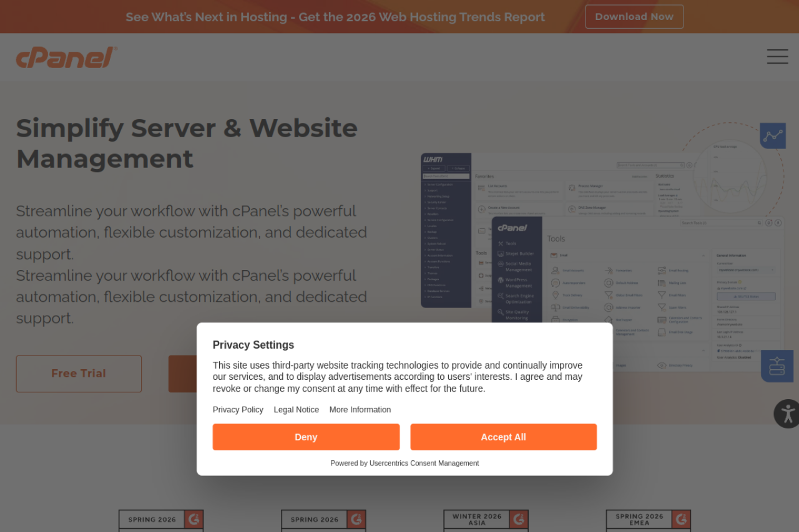Image resolution: width=799 pixels, height=532 pixels.
Task: Open the Privacy Policy link
Action: click(238, 410)
